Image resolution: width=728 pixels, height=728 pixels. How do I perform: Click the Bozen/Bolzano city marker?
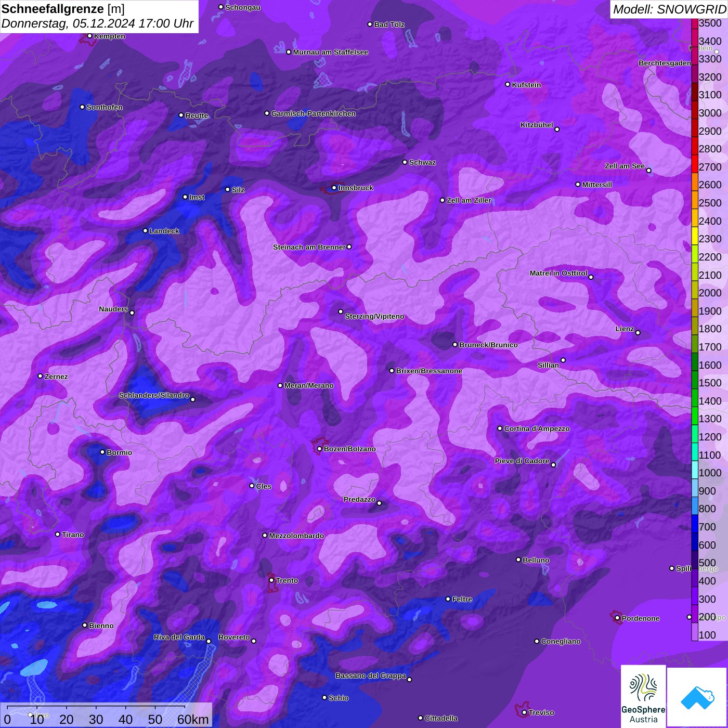319,449
